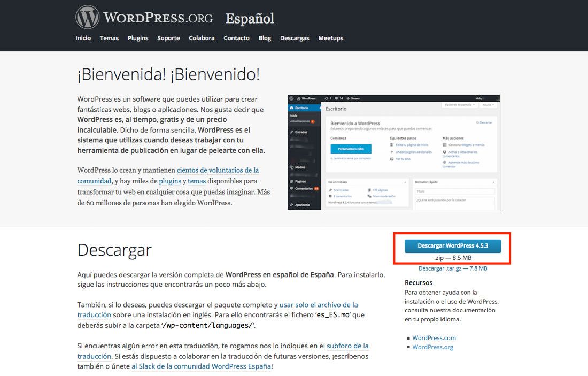Viewport: 588px width, 376px height.
Task: Go to the Blog menu item
Action: [x=265, y=39]
